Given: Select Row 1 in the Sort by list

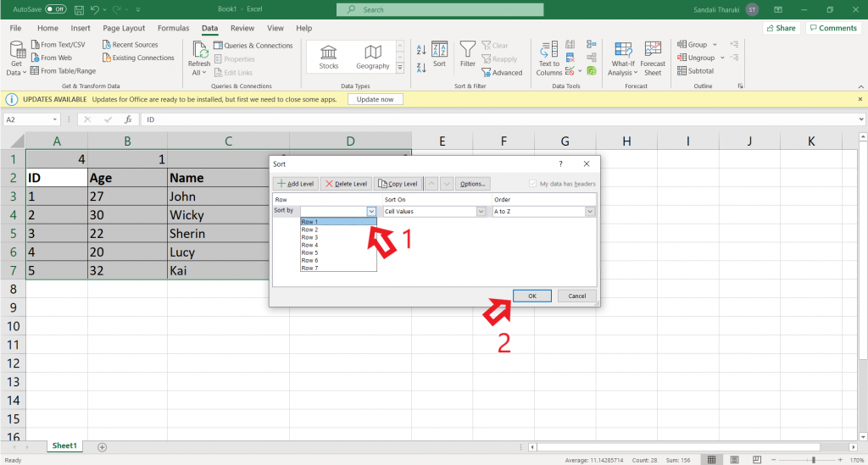Looking at the screenshot, I should click(x=338, y=222).
